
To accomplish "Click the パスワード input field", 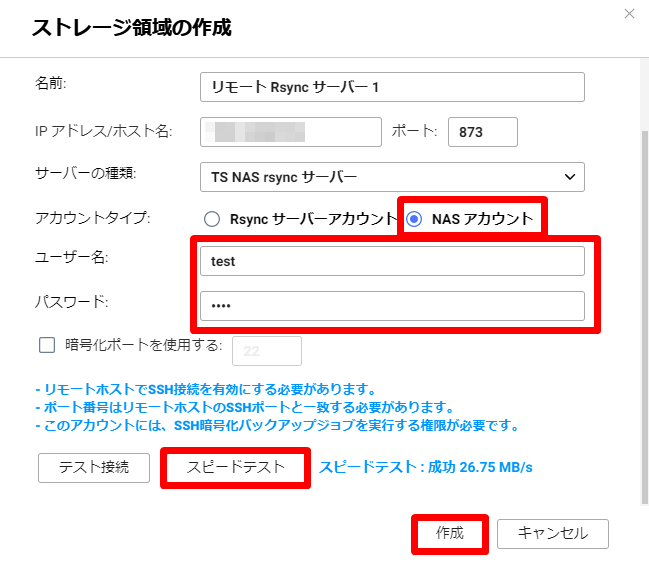I will [x=392, y=305].
